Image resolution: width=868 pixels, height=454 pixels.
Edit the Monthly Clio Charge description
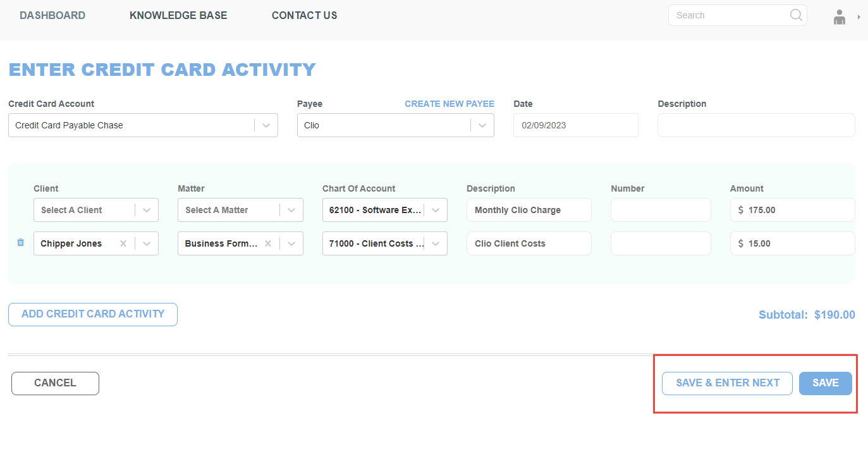pos(529,210)
